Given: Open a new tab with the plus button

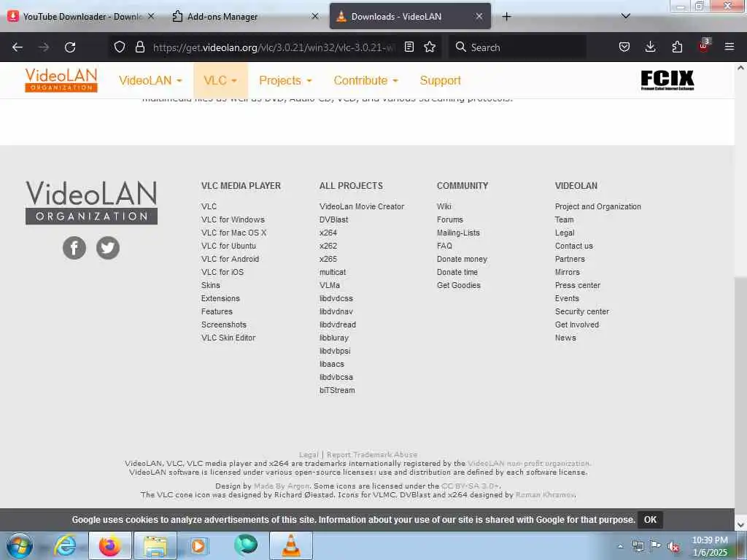Looking at the screenshot, I should [x=506, y=17].
